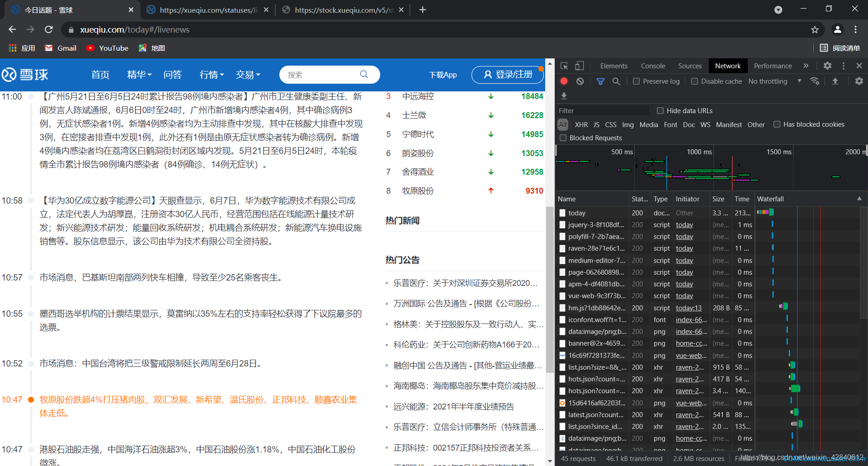
Task: Reload the current page
Action: pos(49,30)
